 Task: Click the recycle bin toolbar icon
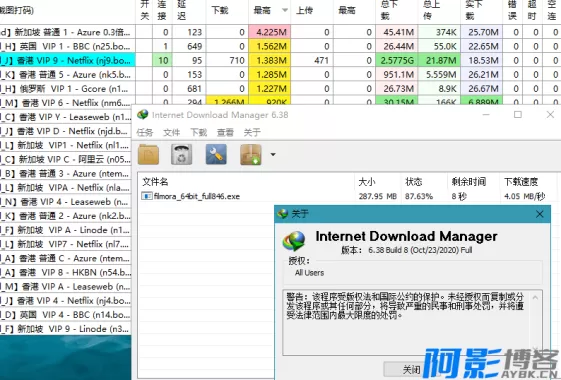(x=181, y=155)
